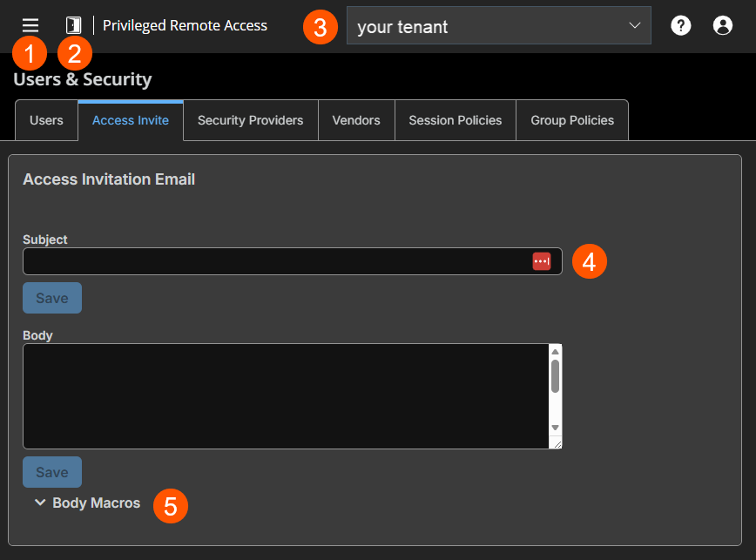Expand the Body Macros section

tap(95, 503)
